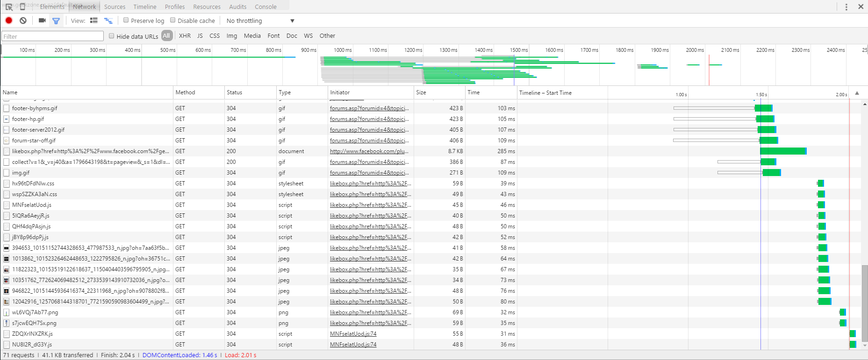
Task: Open the DevTools three-dot menu
Action: tap(846, 7)
